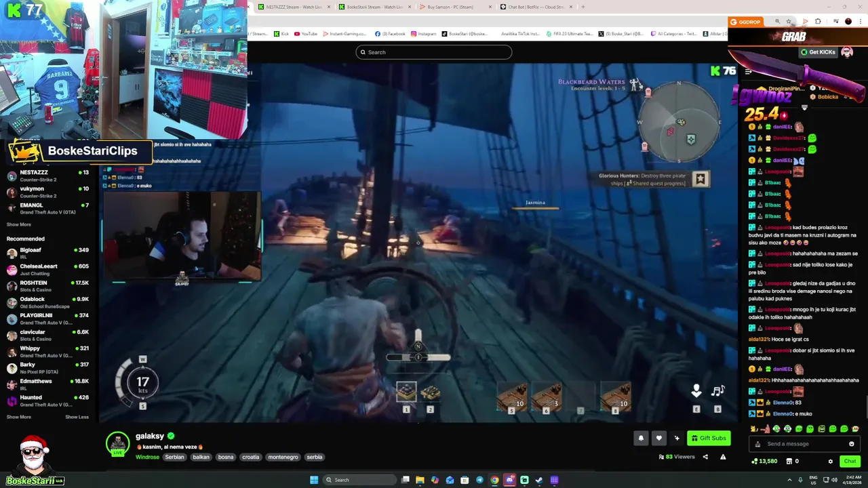The height and width of the screenshot is (488, 868).
Task: Click the galaksy channel name
Action: pos(150,436)
